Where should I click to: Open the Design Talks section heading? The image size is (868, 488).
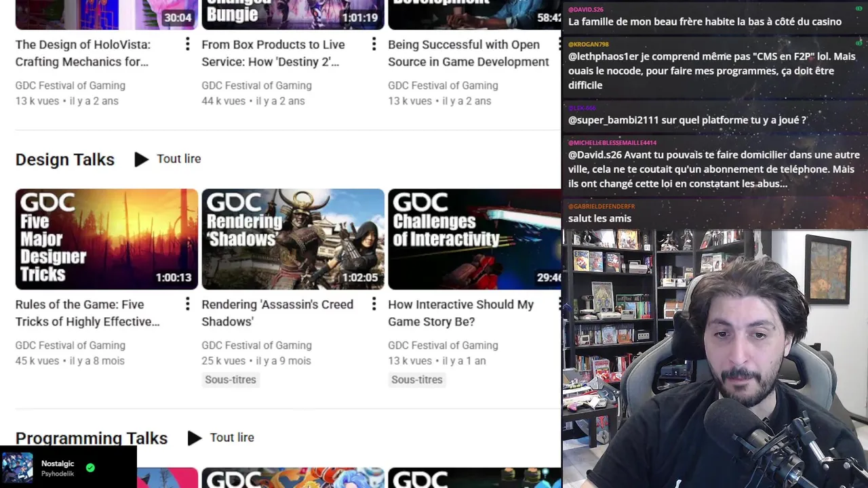(65, 159)
